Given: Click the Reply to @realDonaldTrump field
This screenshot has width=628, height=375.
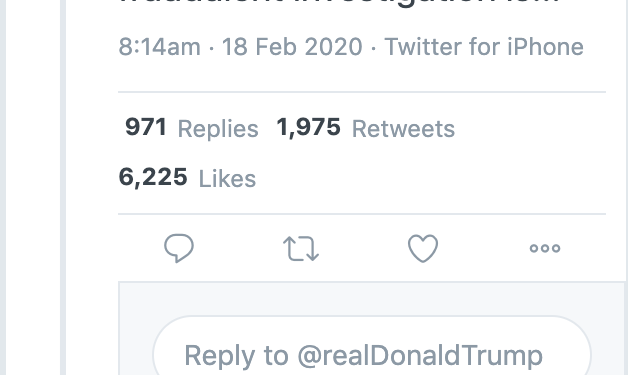Looking at the screenshot, I should click(x=372, y=349).
